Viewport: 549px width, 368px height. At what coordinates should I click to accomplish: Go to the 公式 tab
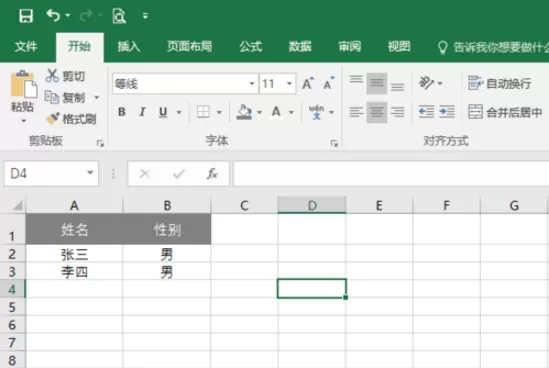pos(251,46)
